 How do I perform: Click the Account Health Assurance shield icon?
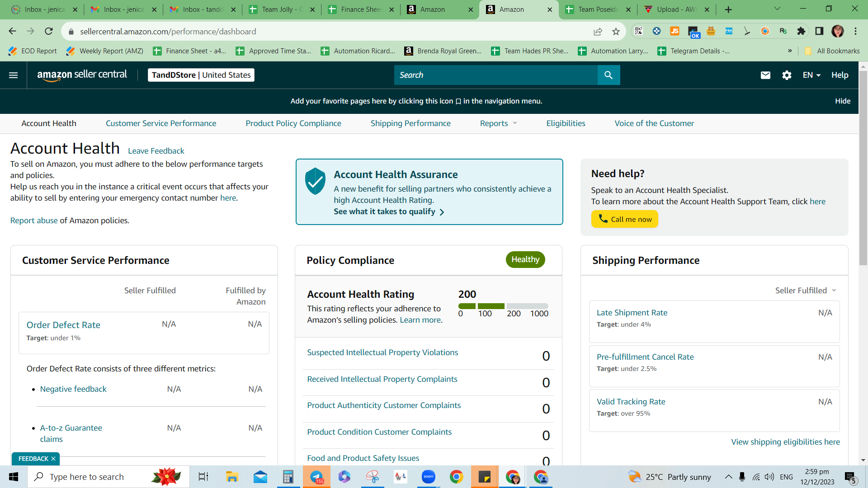pyautogui.click(x=315, y=181)
